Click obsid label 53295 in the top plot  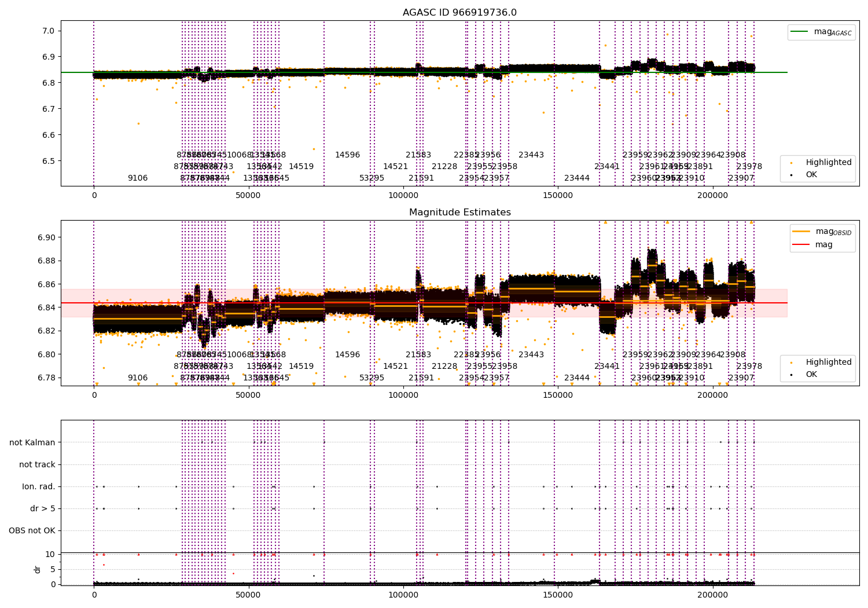[372, 178]
